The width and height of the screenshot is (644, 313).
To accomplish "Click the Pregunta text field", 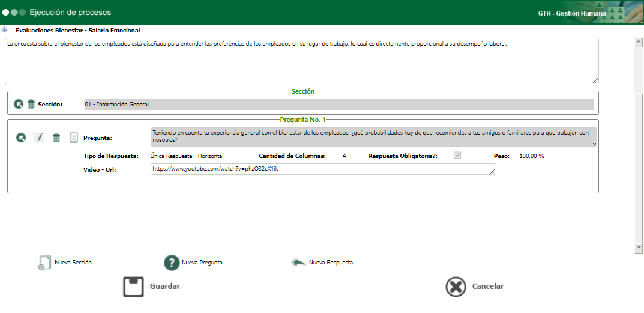I will click(374, 136).
